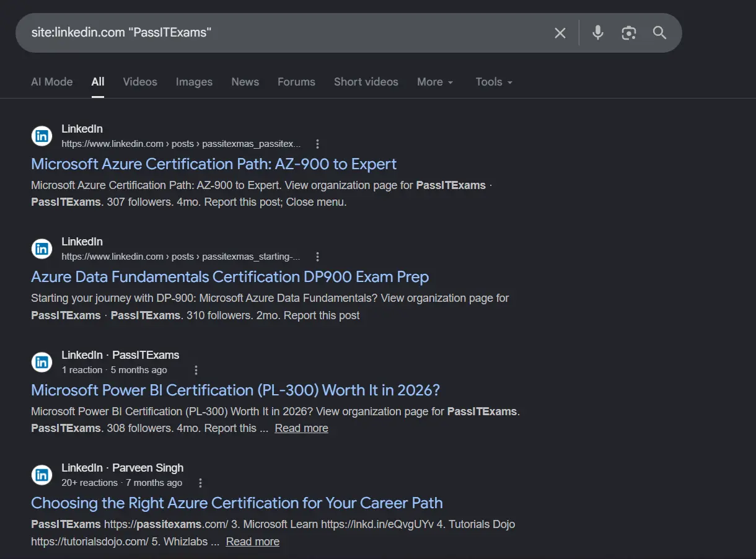Click Read more under Tutorials Dojo snippet
This screenshot has height=559, width=756.
(253, 542)
